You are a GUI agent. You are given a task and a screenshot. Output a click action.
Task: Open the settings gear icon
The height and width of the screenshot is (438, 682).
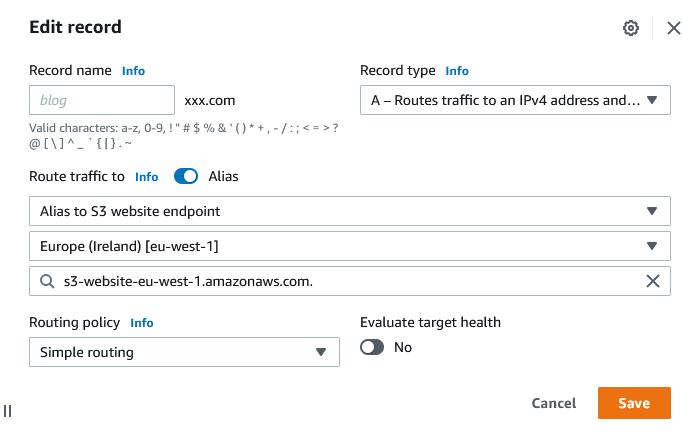[x=631, y=28]
